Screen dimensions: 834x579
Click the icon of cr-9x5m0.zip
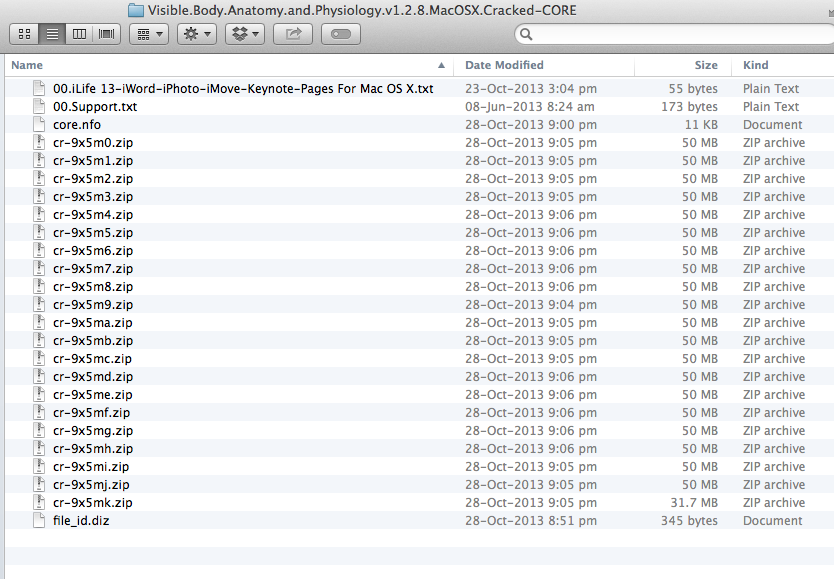(x=39, y=142)
